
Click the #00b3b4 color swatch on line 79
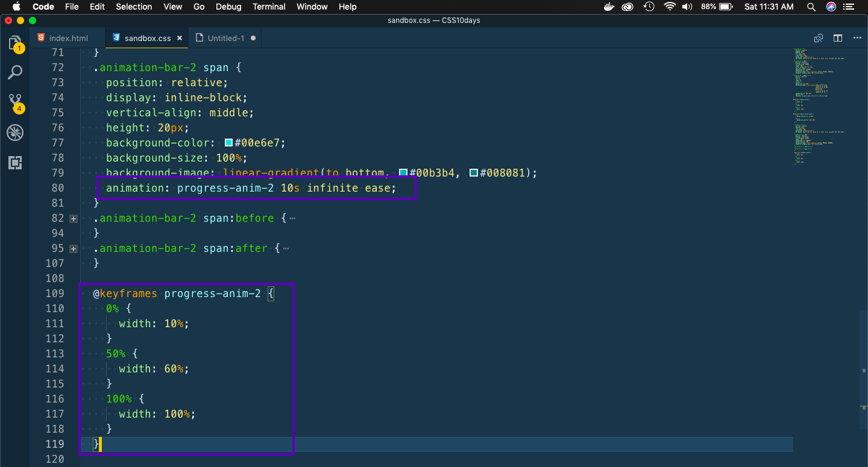tap(403, 173)
